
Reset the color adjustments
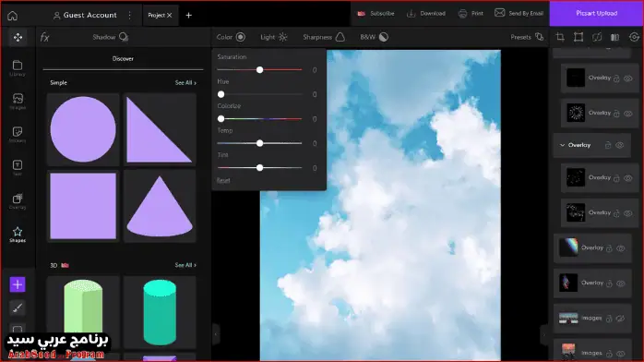click(x=223, y=180)
